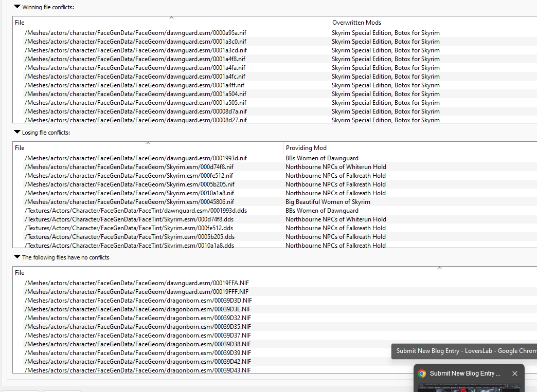Select no-conflict file dragonborn.esm/00039D42.NIF
537x392 pixels.
coord(138,362)
